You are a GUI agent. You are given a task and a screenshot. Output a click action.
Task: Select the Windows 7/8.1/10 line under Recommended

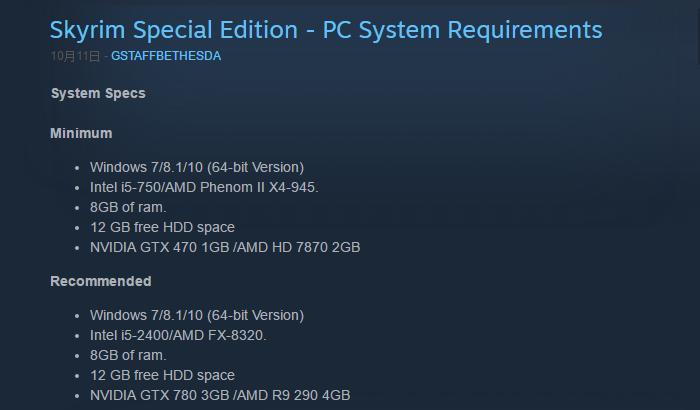coord(197,315)
